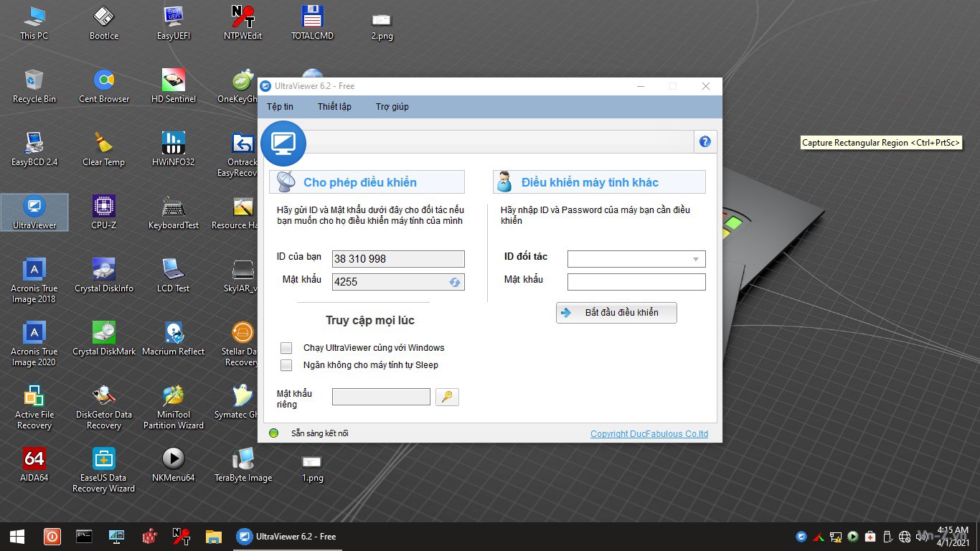
Task: Open TOTALCMD desktop shortcut
Action: (x=312, y=23)
